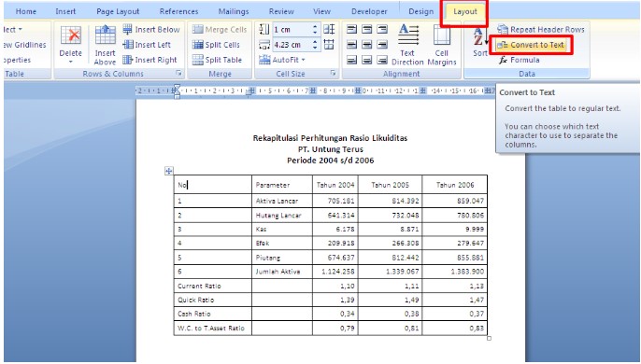Click the Delete table icon
The width and height of the screenshot is (641, 364).
coord(70,35)
